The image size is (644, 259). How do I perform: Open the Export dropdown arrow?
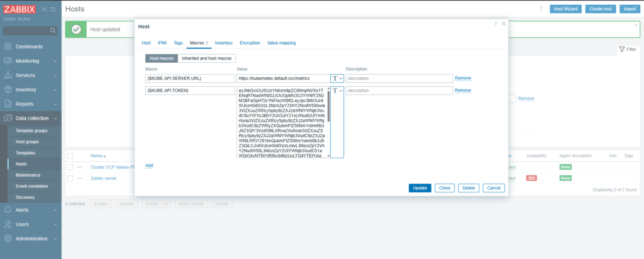pyautogui.click(x=167, y=204)
